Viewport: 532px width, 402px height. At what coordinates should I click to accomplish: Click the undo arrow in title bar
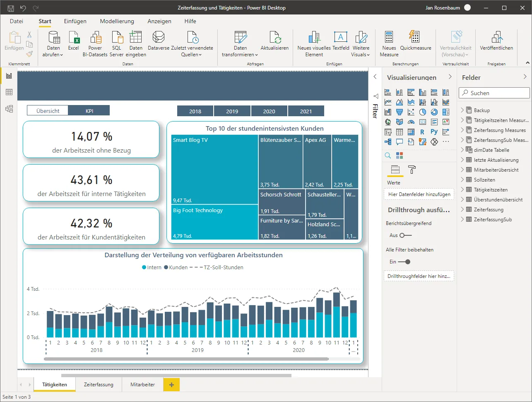tap(23, 8)
